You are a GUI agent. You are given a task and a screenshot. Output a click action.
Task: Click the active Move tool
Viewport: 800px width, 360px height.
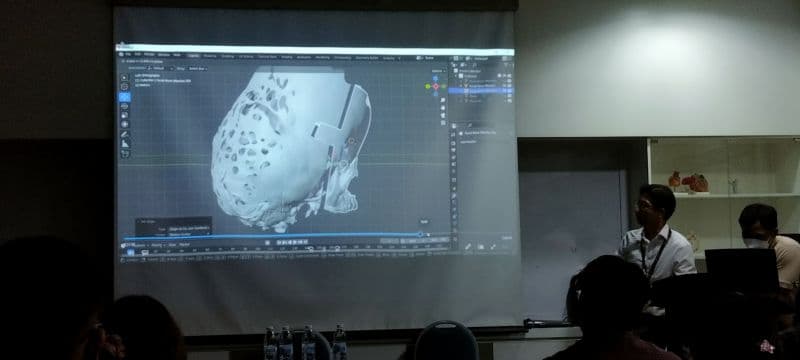(x=124, y=97)
